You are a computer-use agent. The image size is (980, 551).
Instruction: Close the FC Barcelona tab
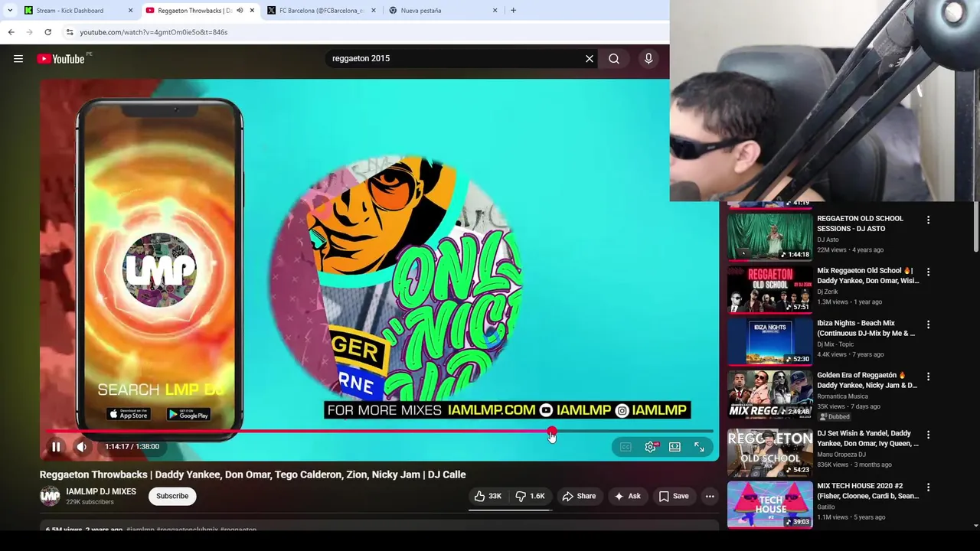374,11
